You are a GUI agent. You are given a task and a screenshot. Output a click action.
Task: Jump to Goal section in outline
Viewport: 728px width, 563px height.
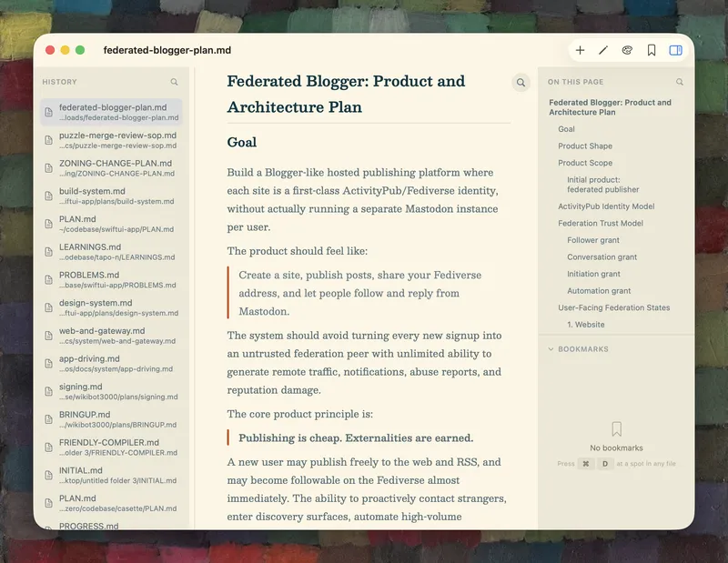coord(566,129)
